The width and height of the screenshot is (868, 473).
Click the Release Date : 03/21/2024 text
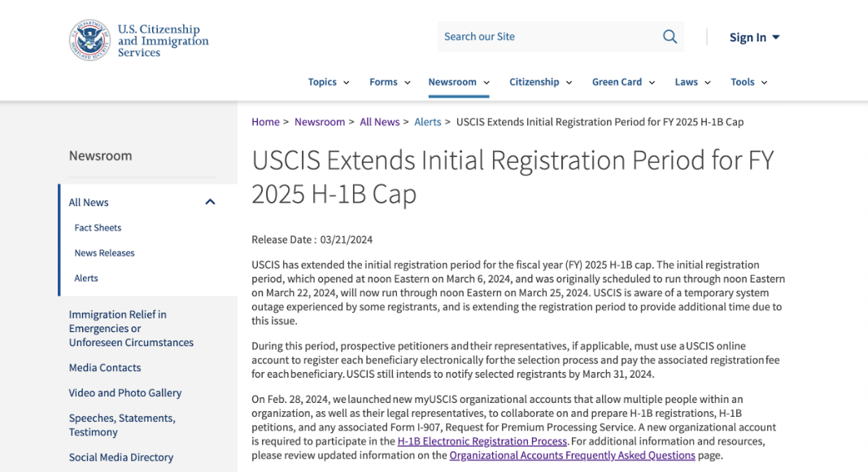[x=312, y=240]
